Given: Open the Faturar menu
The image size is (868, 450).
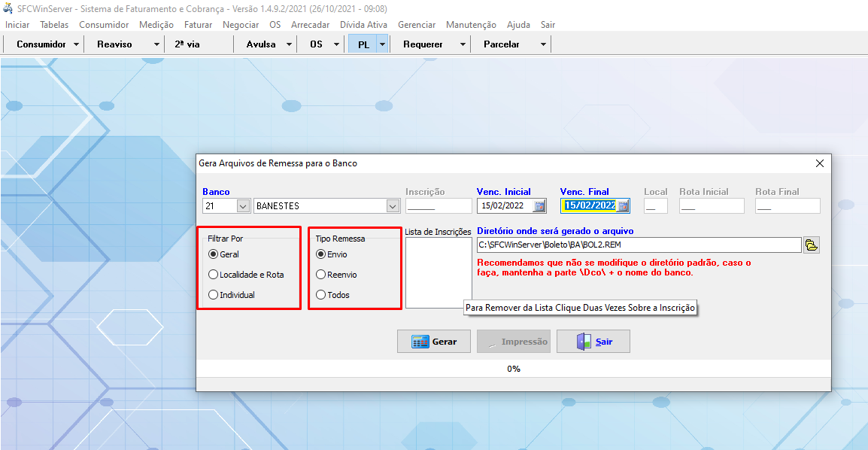Looking at the screenshot, I should [198, 25].
